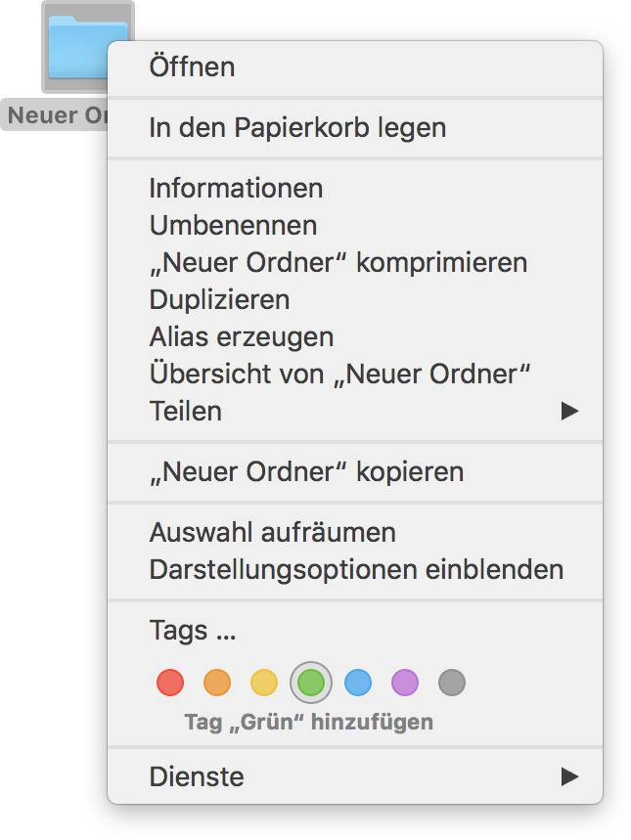Click Darstellungsoptionen einblenden
Viewport: 631px width, 840px height.
pyautogui.click(x=356, y=569)
